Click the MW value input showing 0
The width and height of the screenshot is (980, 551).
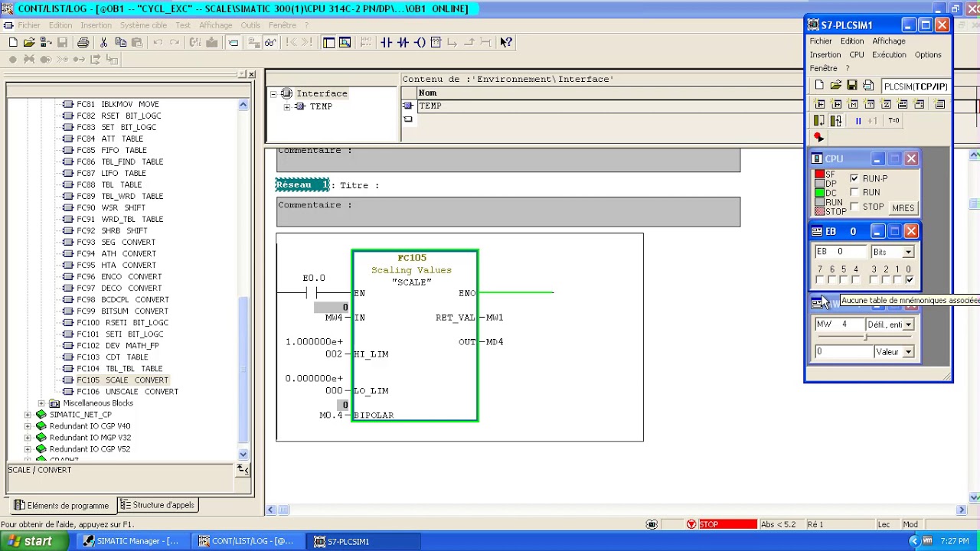[843, 352]
